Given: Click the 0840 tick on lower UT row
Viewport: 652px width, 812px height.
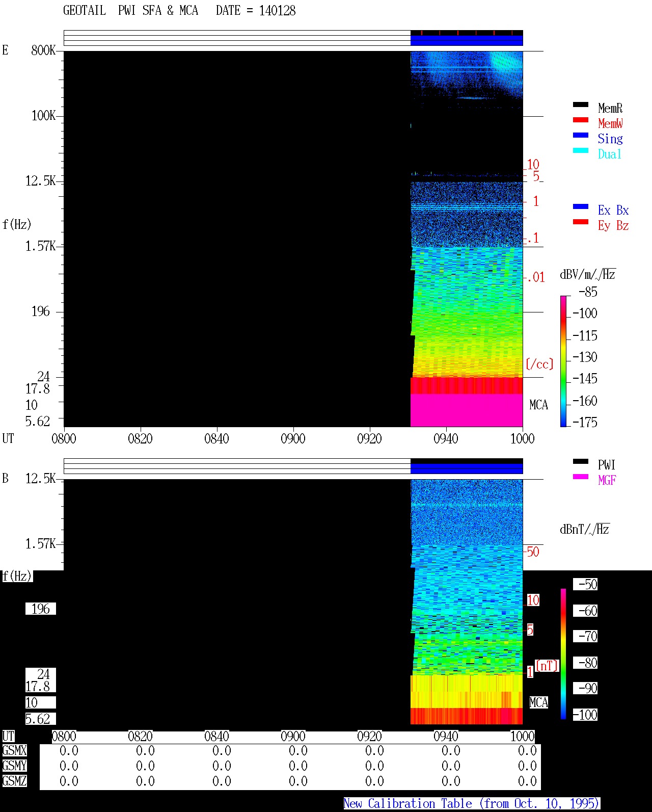Looking at the screenshot, I should coord(216,736).
